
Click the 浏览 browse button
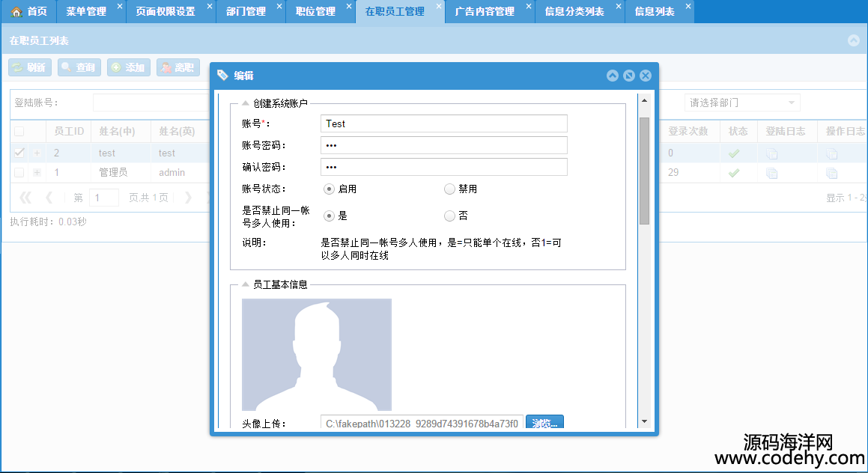[544, 423]
